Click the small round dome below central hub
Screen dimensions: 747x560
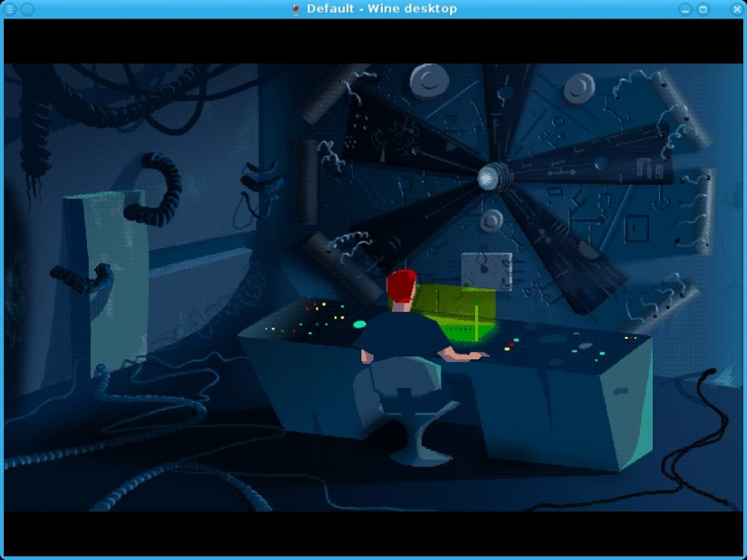[x=491, y=220]
